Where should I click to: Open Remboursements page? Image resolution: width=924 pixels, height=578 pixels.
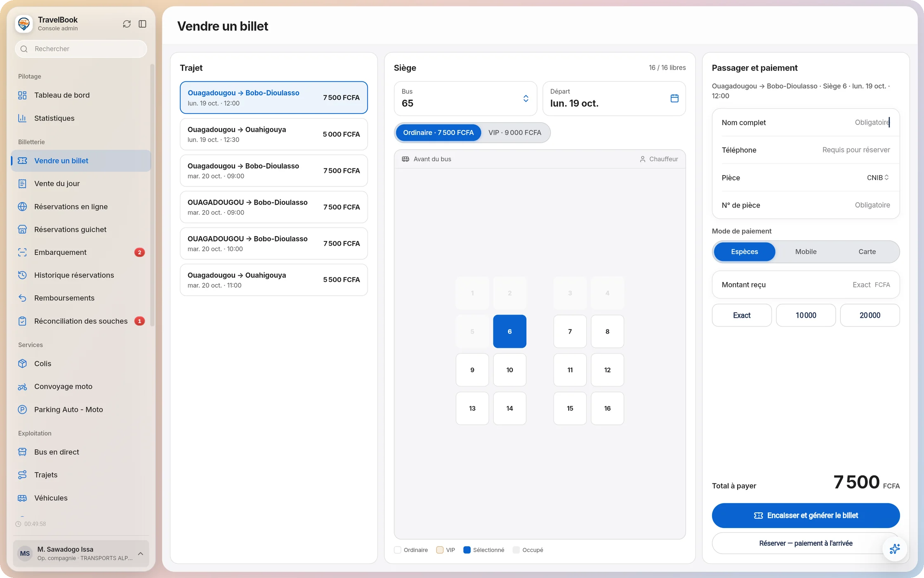pos(81,298)
